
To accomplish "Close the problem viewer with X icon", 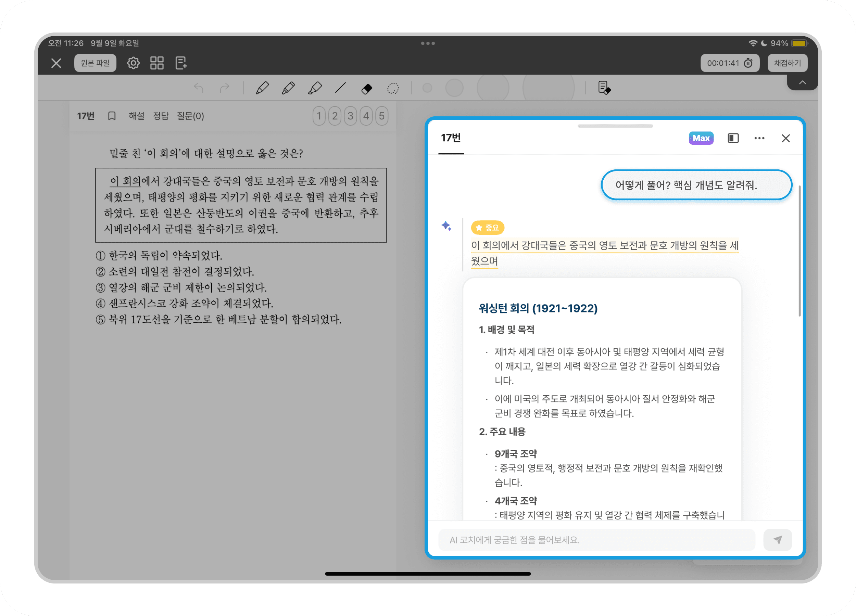I will coord(56,63).
